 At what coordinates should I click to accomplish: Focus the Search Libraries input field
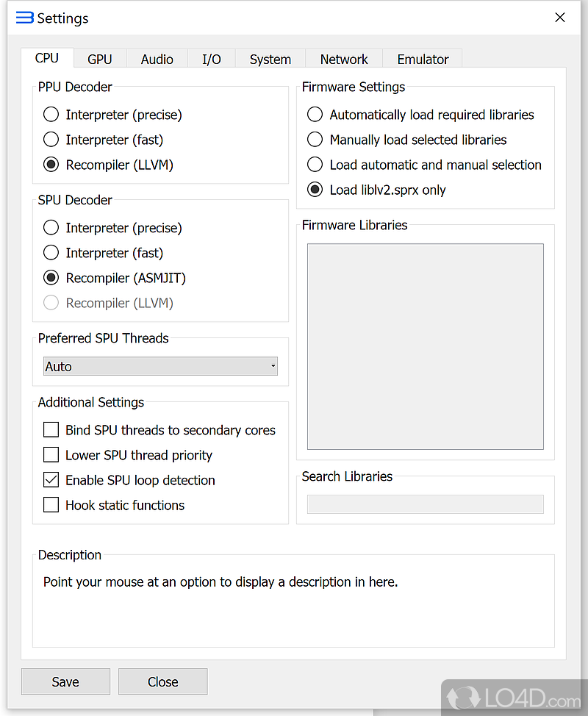[425, 504]
